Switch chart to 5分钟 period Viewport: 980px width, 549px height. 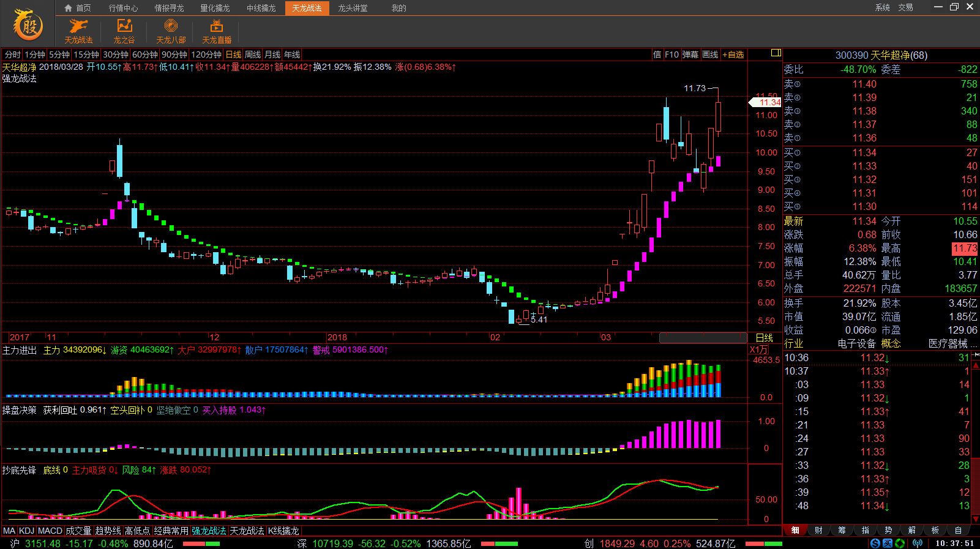pos(59,54)
